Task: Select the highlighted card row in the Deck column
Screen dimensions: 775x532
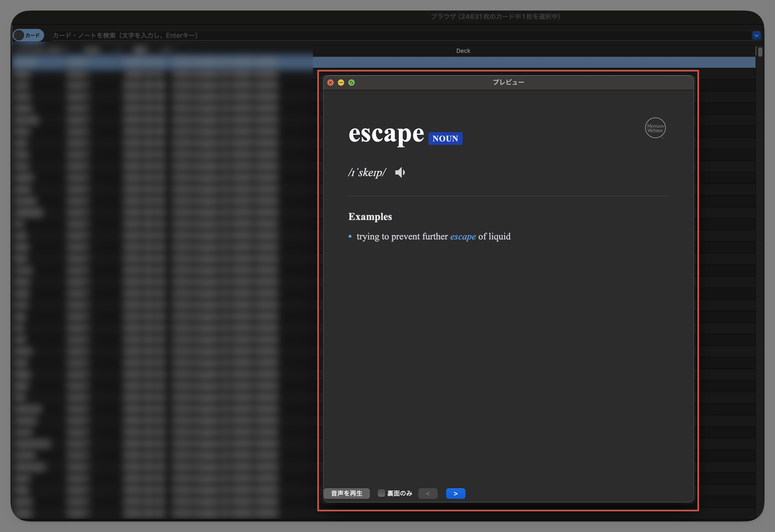Action: tap(534, 62)
